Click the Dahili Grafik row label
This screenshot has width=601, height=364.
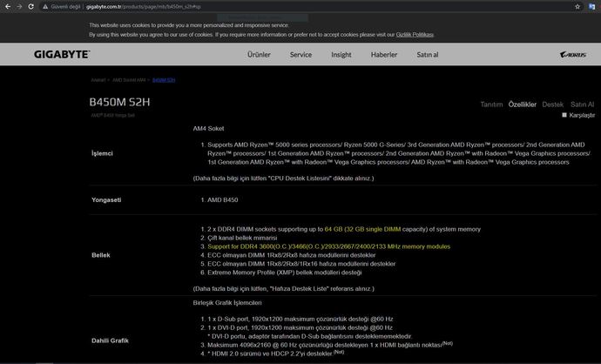point(110,340)
